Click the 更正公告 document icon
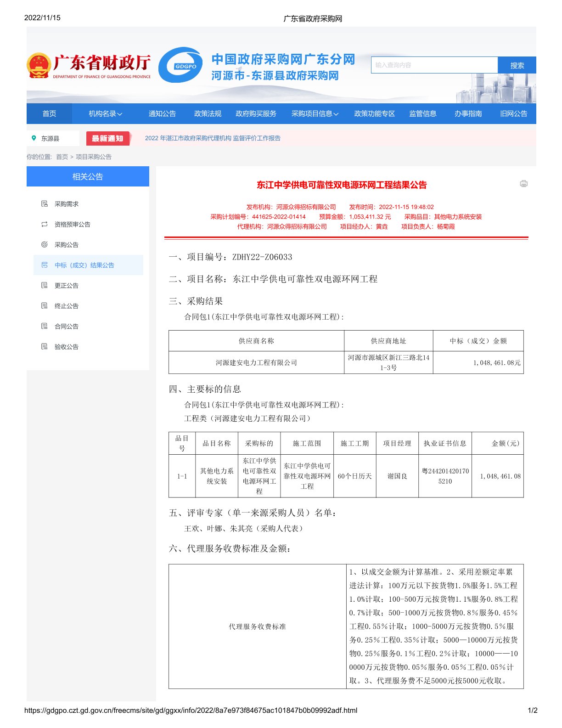This screenshot has height=728, width=562. coord(45,285)
